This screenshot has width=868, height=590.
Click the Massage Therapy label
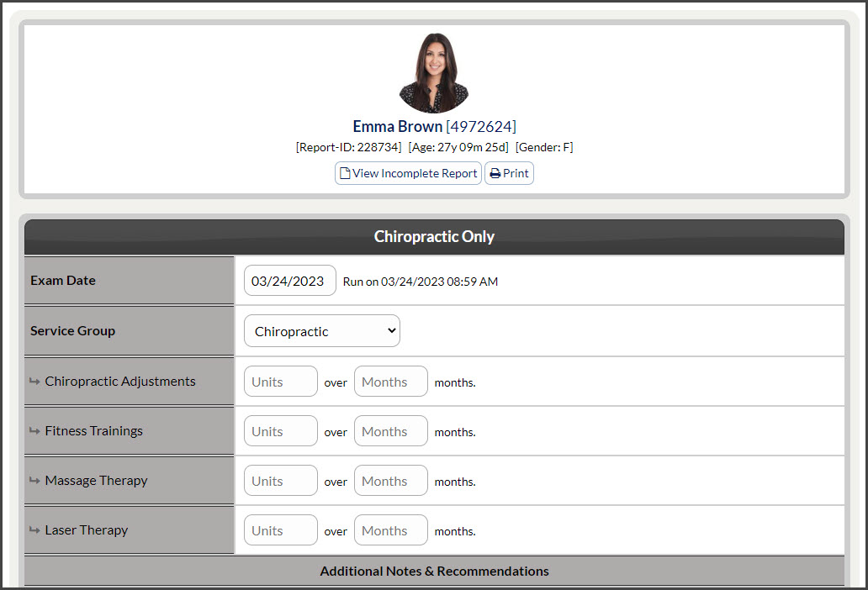tap(97, 480)
